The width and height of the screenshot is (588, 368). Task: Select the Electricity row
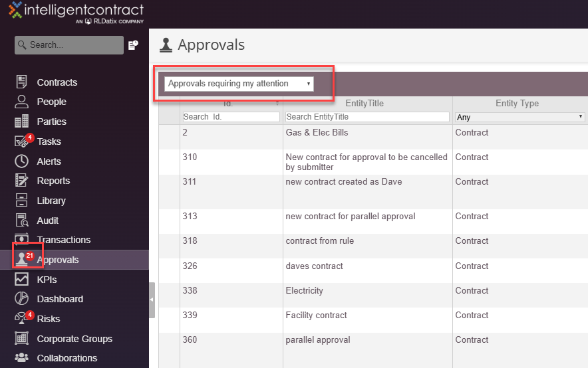point(373,296)
